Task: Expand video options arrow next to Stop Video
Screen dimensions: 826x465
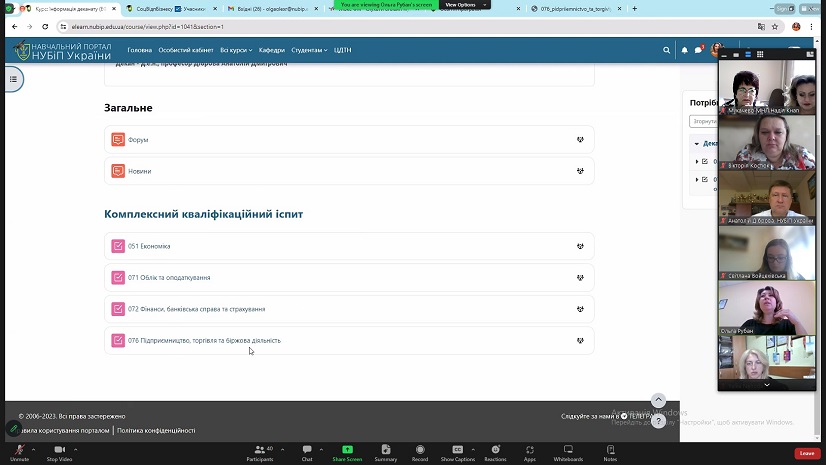Action: coord(75,449)
